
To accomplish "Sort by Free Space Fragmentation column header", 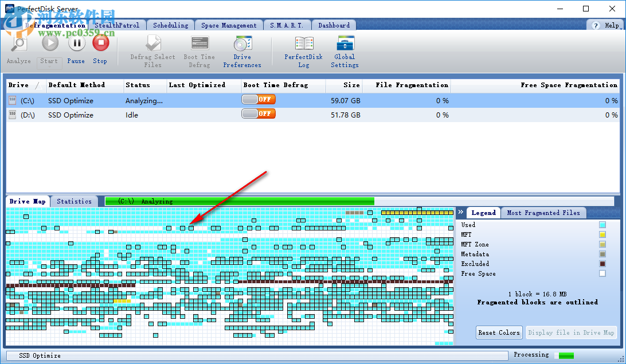I will [x=535, y=85].
